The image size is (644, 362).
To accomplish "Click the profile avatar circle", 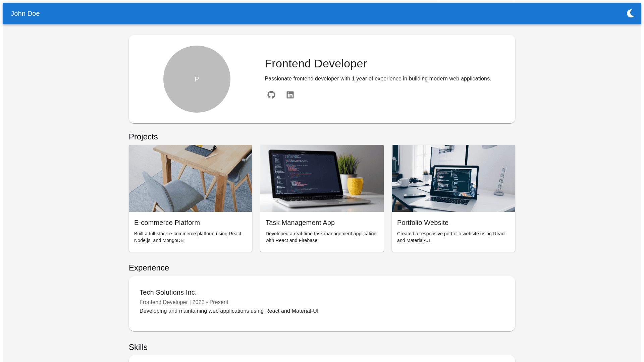I will pos(197,79).
